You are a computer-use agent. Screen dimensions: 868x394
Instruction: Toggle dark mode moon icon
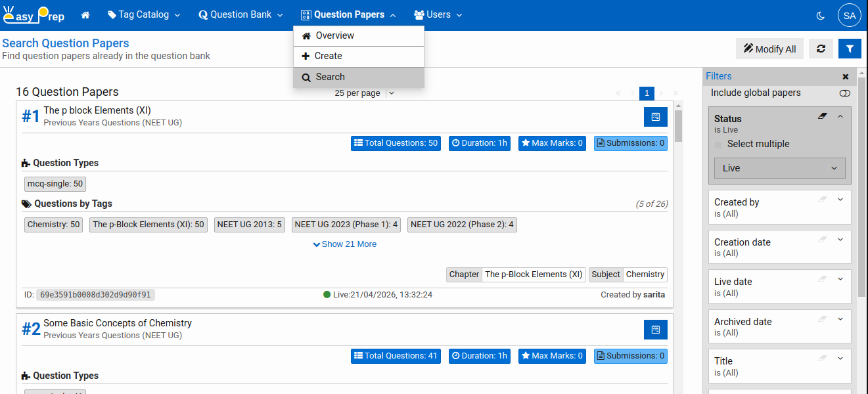click(821, 15)
